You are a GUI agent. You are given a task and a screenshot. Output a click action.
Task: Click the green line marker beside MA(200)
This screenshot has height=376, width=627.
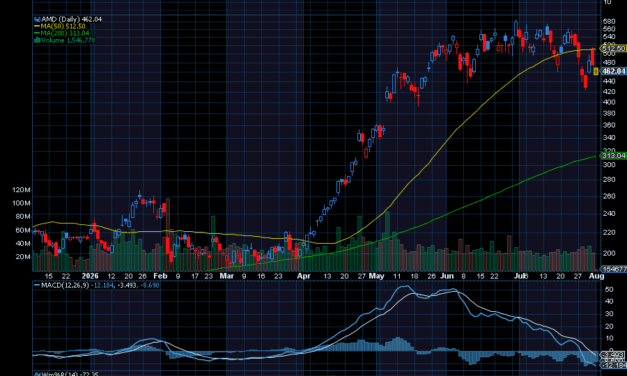[37, 33]
